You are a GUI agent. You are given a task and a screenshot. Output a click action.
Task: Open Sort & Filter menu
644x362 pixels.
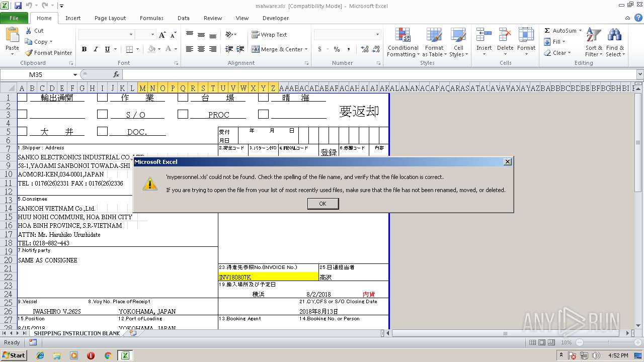[594, 43]
